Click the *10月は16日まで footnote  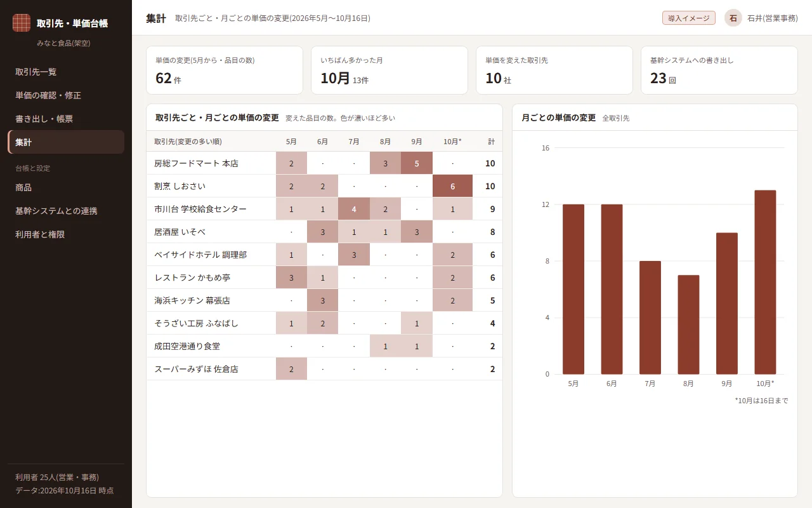click(761, 401)
